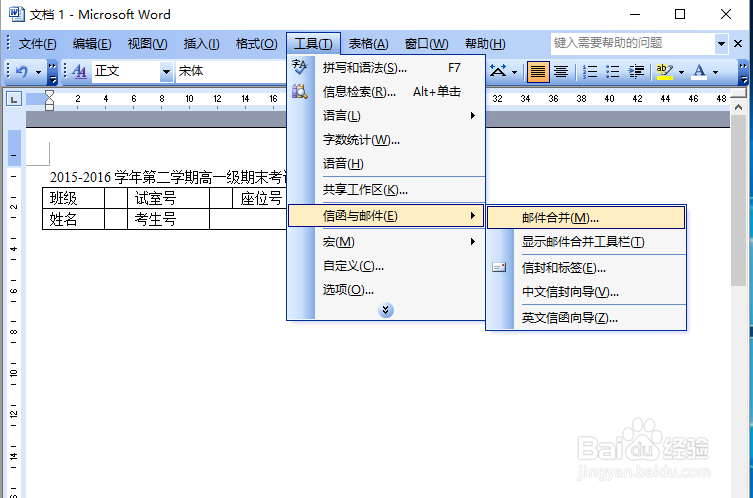Screen dimensions: 753x498
Task: Open the Styles and Formatting pane icon
Action: tap(79, 72)
